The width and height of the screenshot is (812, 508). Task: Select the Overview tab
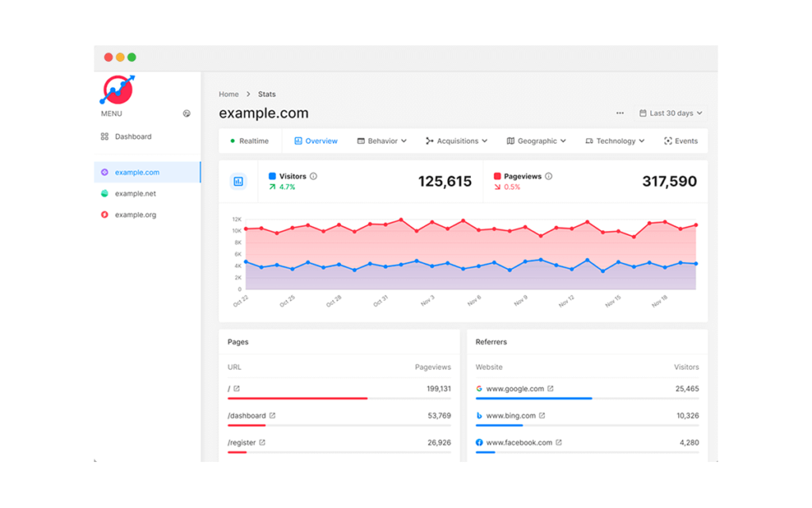pyautogui.click(x=316, y=141)
